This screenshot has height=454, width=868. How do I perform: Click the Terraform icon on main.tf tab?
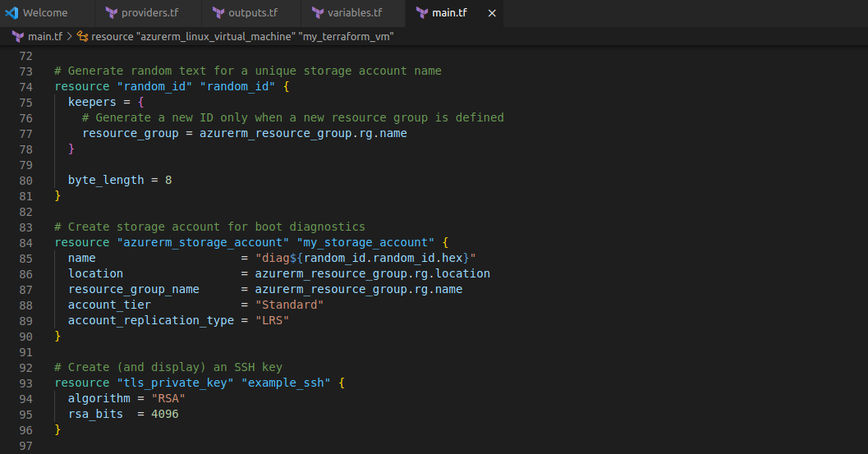(422, 13)
